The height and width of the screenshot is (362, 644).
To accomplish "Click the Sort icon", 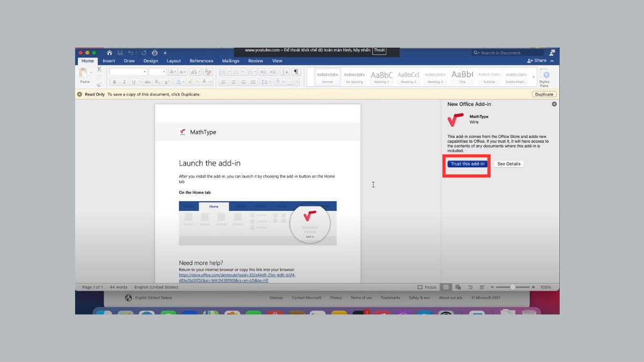I will (x=285, y=72).
